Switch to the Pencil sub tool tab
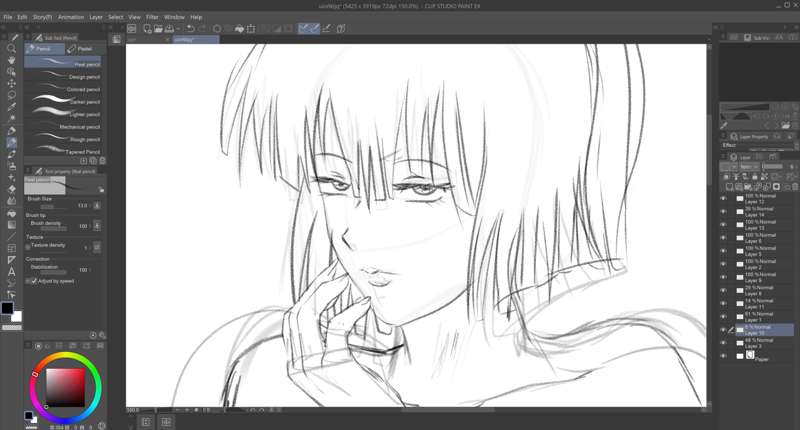 [44, 49]
